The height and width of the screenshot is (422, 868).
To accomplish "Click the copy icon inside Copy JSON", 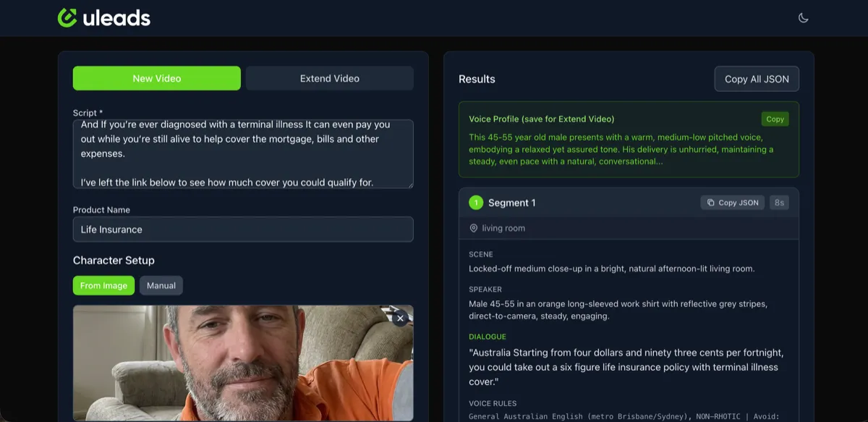I will pyautogui.click(x=711, y=203).
